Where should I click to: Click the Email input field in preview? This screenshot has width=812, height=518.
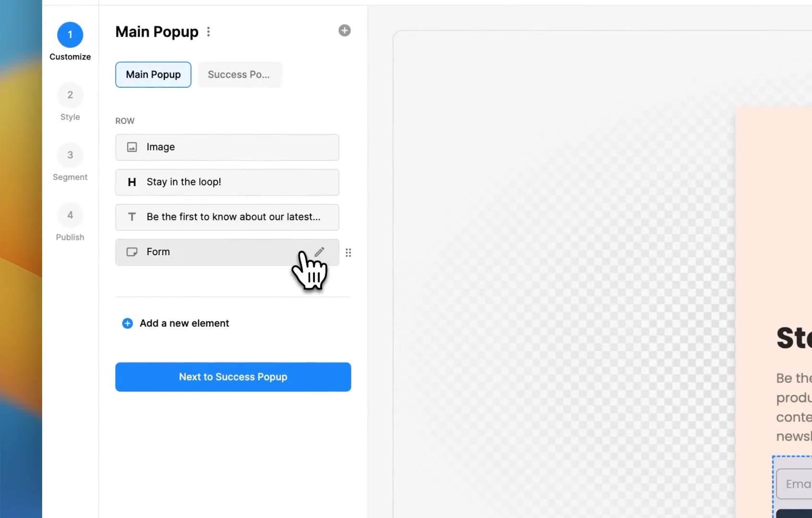(x=797, y=484)
